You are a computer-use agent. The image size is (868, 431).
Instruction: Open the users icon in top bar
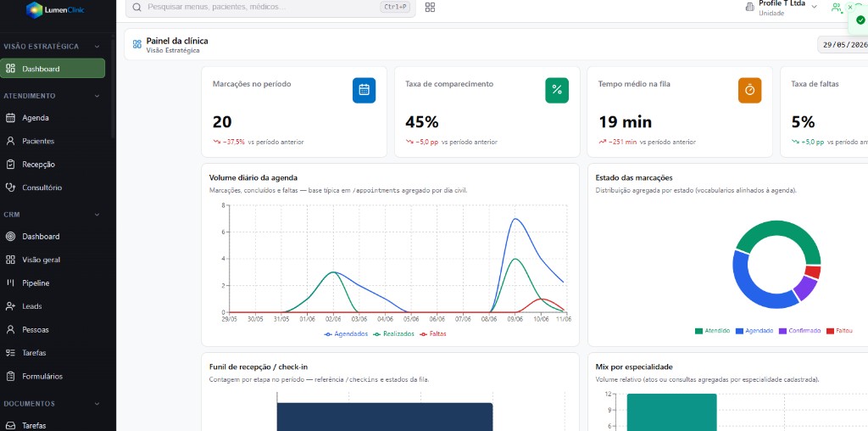[x=836, y=7]
